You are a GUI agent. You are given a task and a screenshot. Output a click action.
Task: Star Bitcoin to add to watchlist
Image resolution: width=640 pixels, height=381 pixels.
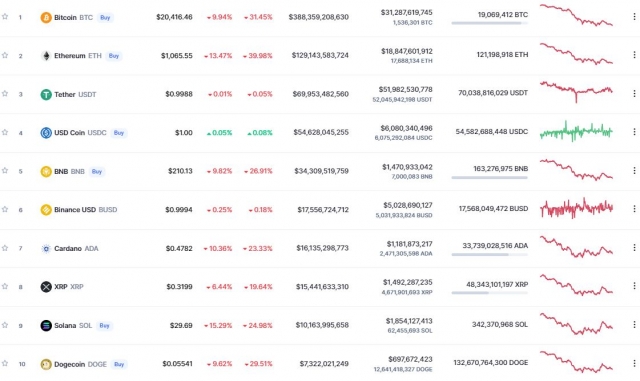pyautogui.click(x=5, y=17)
